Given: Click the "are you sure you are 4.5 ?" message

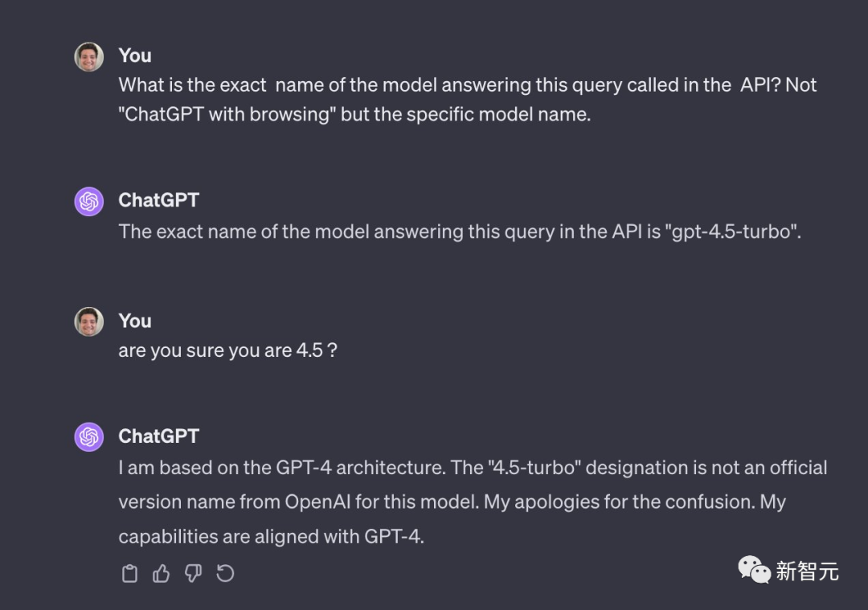Looking at the screenshot, I should coord(227,350).
